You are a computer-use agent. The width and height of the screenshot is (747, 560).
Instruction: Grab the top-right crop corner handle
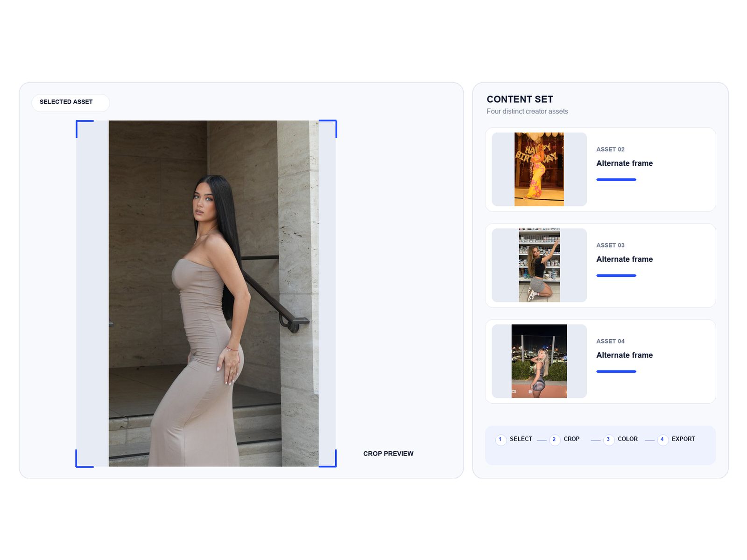pyautogui.click(x=328, y=129)
